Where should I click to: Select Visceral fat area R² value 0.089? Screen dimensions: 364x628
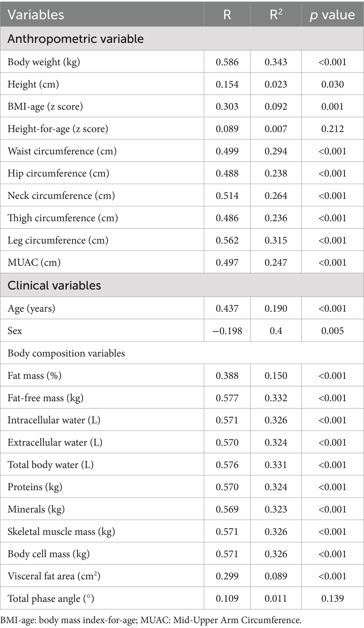[x=276, y=576]
